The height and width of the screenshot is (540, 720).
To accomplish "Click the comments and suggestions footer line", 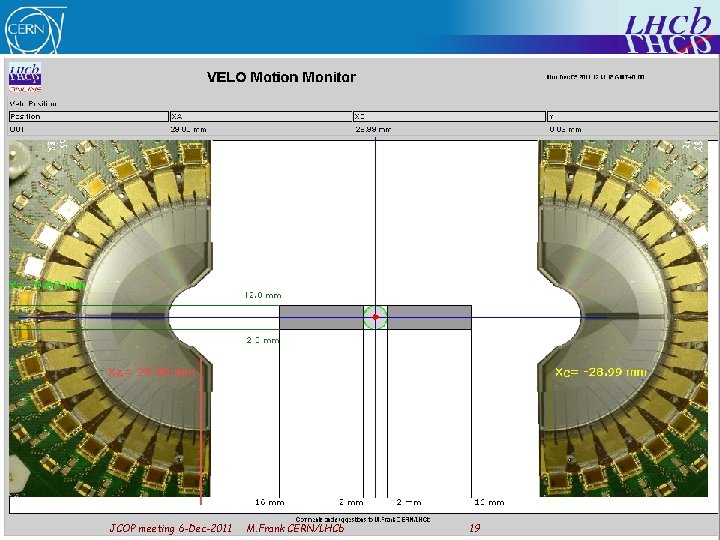I will 363,519.
